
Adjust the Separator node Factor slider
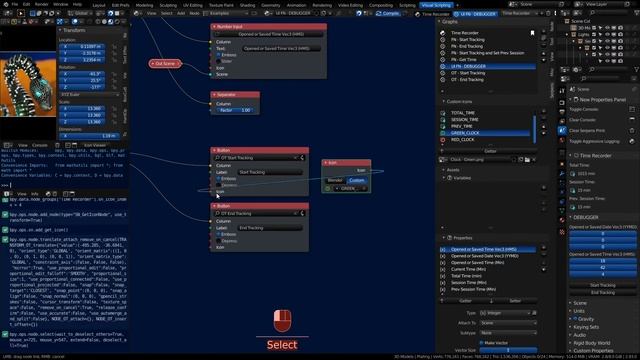[x=235, y=111]
